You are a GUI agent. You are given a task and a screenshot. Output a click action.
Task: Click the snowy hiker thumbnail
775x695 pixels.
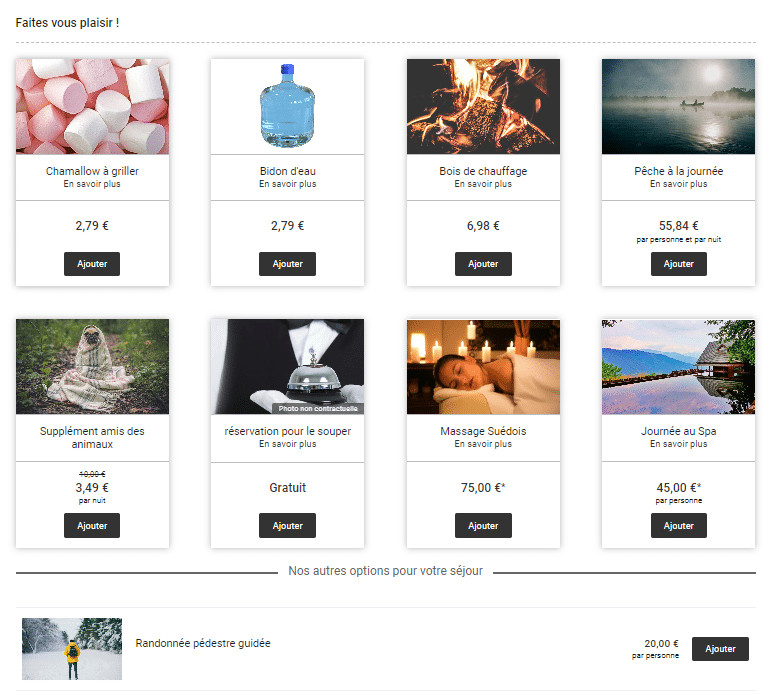[x=72, y=649]
